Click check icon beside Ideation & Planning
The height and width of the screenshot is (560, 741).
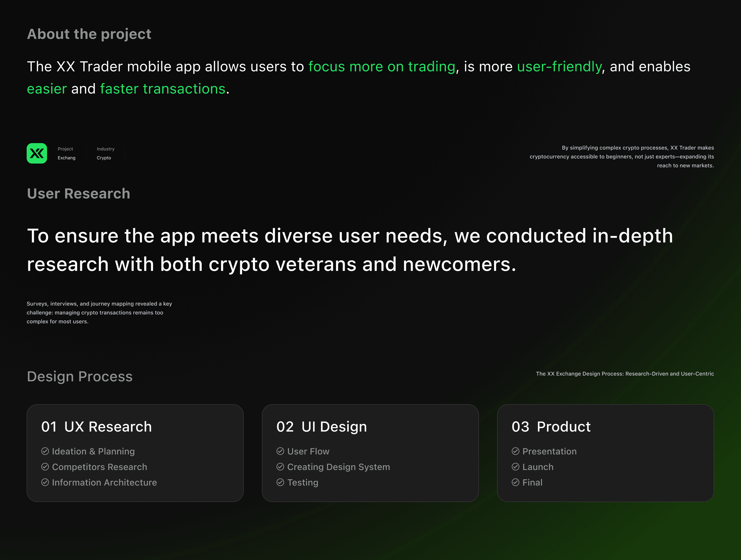pyautogui.click(x=45, y=451)
